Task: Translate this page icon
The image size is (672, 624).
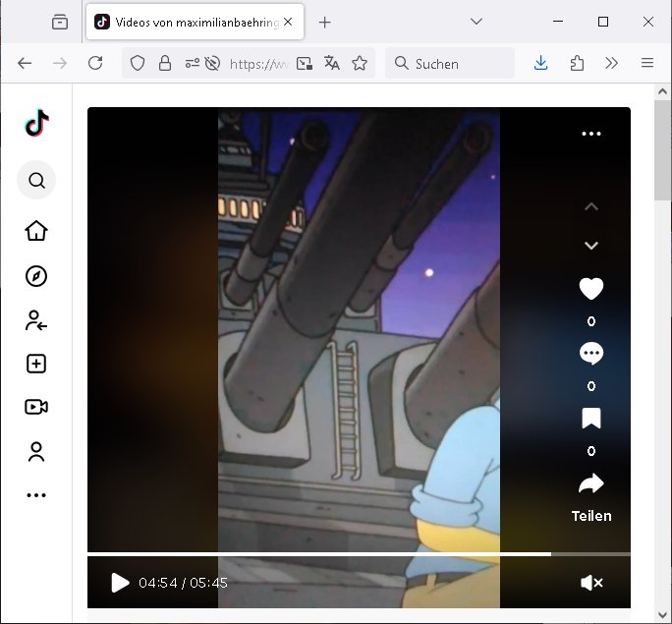Action: click(332, 64)
